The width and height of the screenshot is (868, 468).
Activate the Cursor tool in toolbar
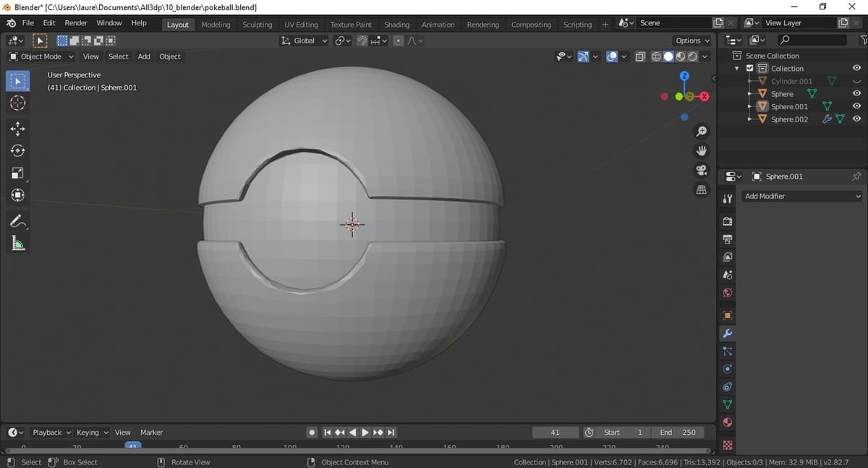(18, 103)
